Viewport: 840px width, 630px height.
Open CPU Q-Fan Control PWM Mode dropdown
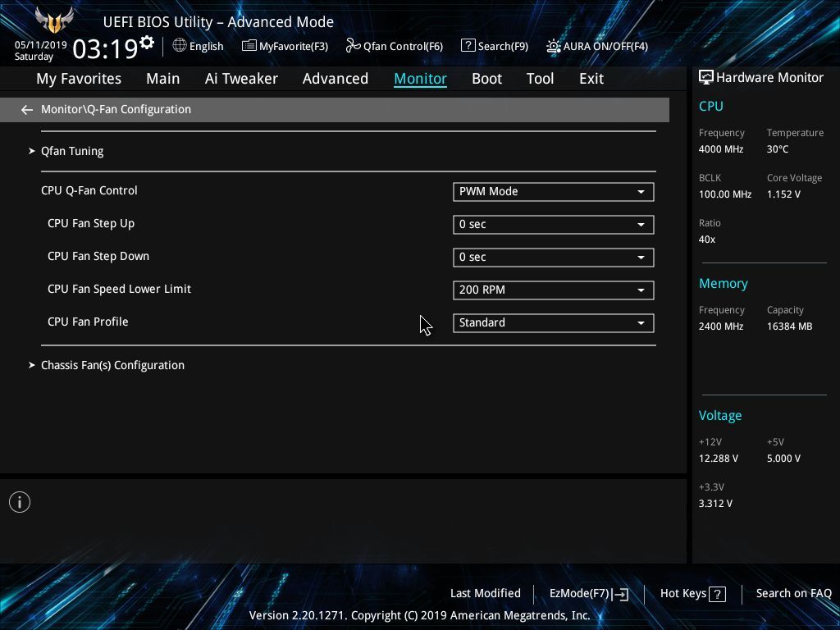click(x=554, y=192)
